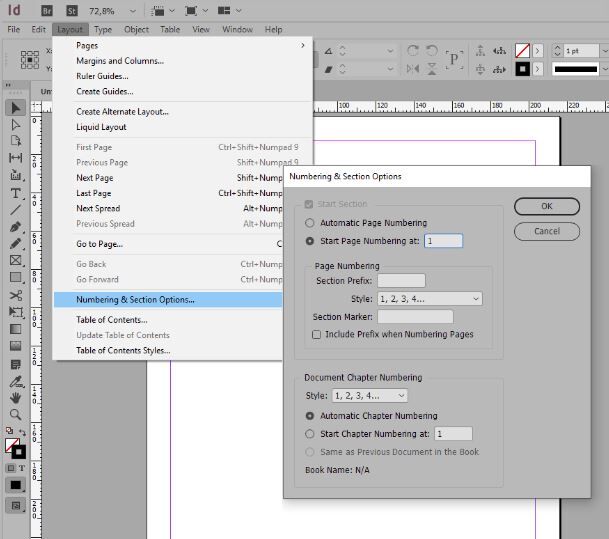Select the Scissors tool
609x539 pixels.
click(x=16, y=295)
